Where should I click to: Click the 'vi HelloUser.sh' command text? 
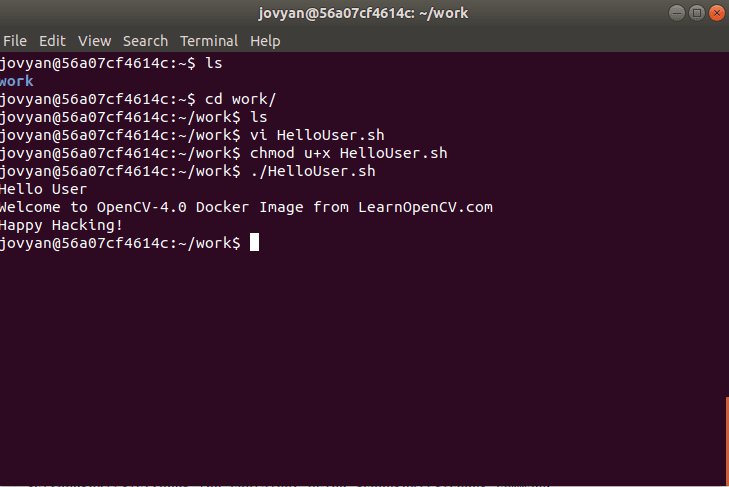click(317, 135)
